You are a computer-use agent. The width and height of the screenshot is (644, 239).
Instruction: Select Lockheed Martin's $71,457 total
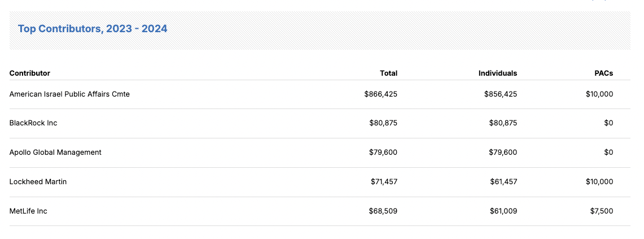[384, 181]
